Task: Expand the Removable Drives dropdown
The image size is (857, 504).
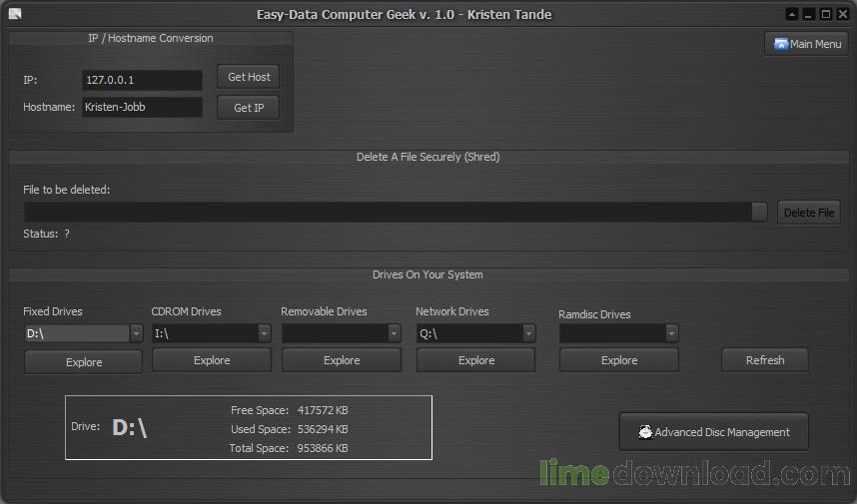Action: click(395, 332)
